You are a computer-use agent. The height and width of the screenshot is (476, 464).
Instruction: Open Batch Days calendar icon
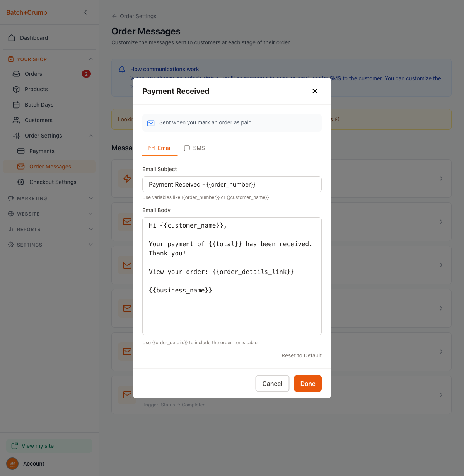point(16,105)
